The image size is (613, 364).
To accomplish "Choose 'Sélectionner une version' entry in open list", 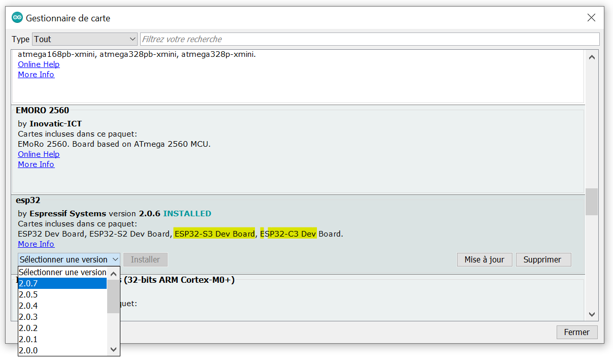I will pos(62,272).
